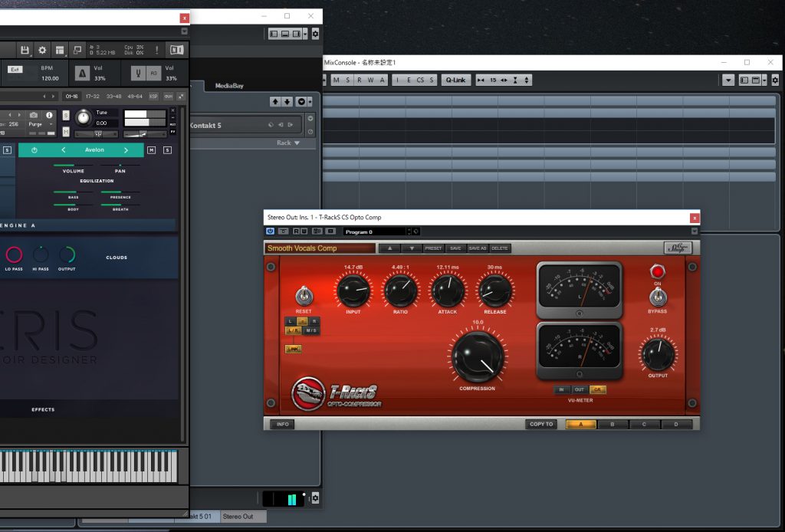Select L/R mode on Opto Compressor
Viewport: 785px width, 532px height.
pos(293,330)
